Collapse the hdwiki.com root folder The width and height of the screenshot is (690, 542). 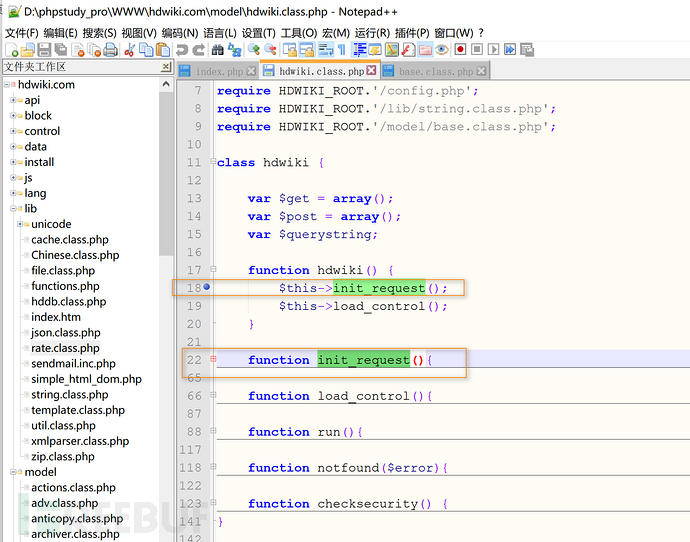click(7, 84)
